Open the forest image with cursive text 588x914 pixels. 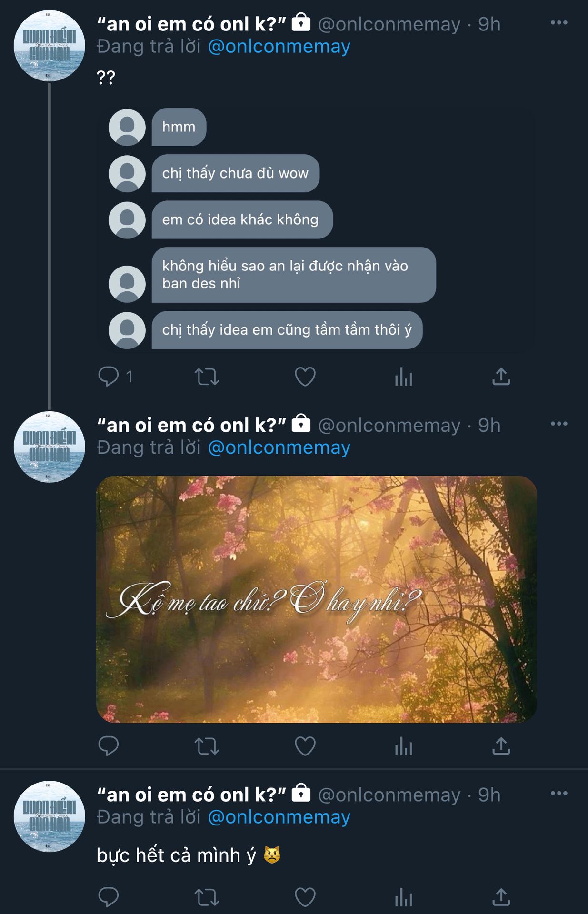(316, 599)
